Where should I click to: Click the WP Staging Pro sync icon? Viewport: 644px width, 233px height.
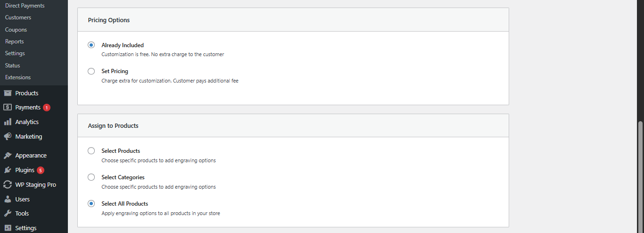pyautogui.click(x=8, y=185)
